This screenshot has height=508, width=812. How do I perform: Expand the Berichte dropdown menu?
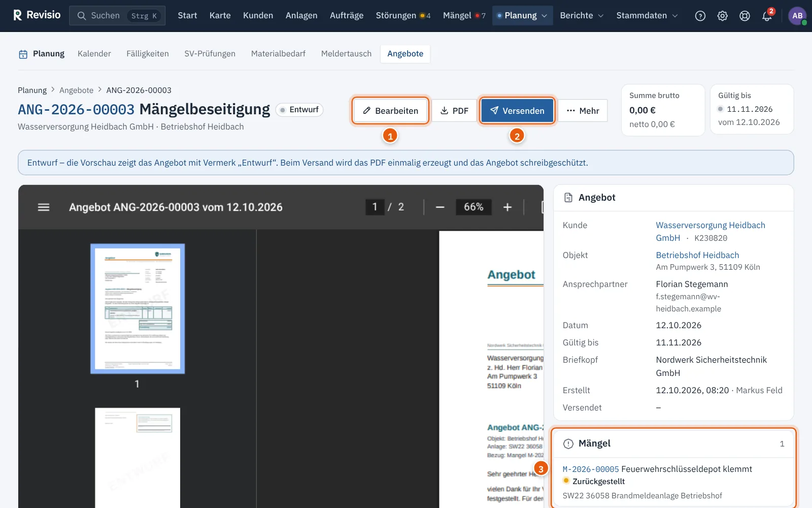pyautogui.click(x=582, y=16)
